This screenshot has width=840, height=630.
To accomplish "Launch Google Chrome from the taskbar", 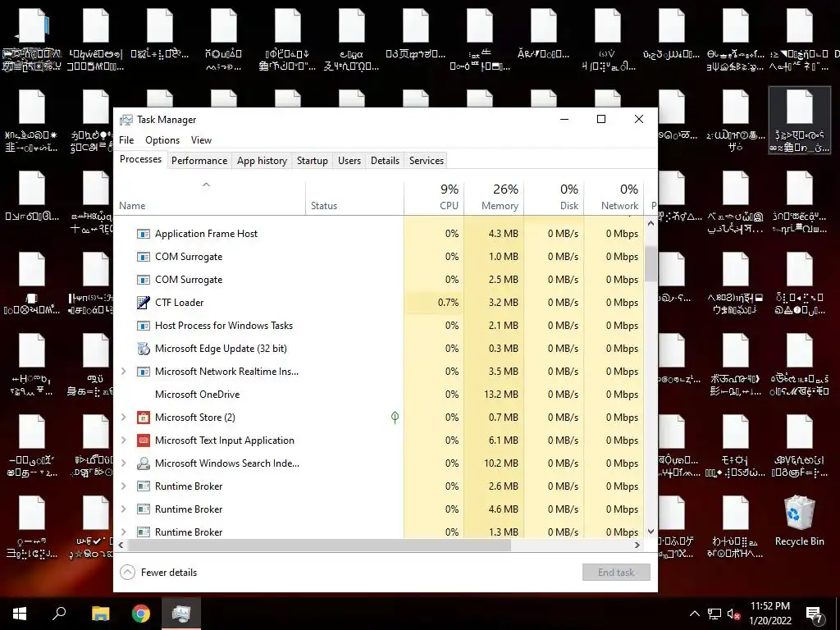I will [x=141, y=614].
